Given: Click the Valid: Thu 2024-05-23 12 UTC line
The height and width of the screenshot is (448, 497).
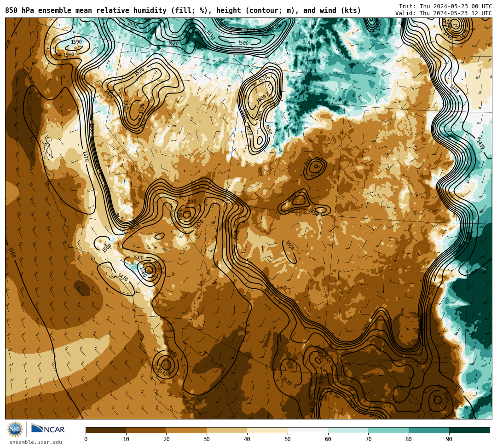Looking at the screenshot, I should (444, 13).
